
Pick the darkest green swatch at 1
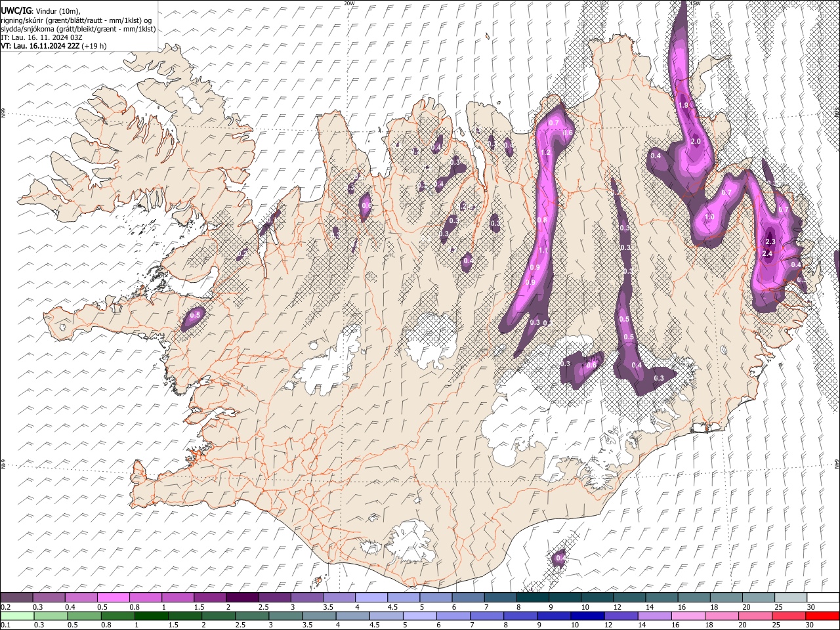coord(152,616)
